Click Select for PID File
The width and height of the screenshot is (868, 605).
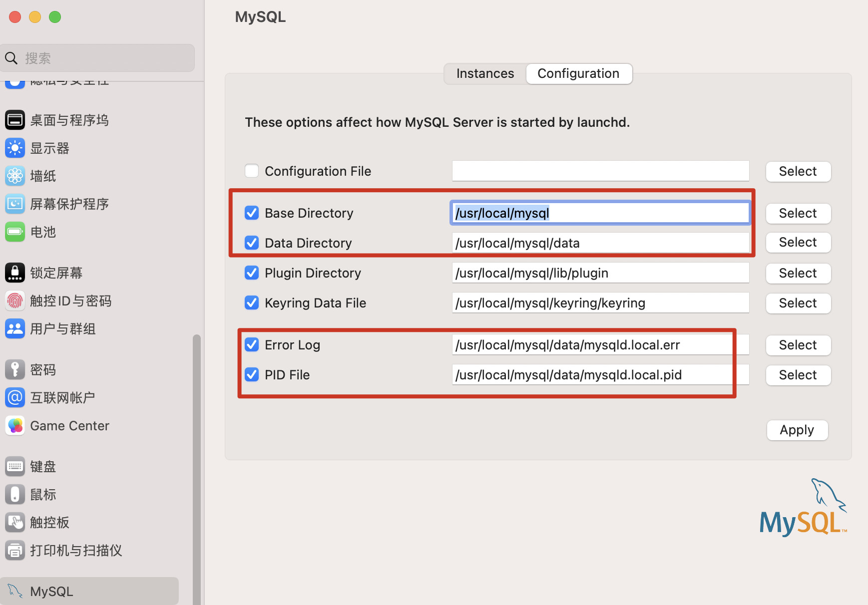(798, 375)
